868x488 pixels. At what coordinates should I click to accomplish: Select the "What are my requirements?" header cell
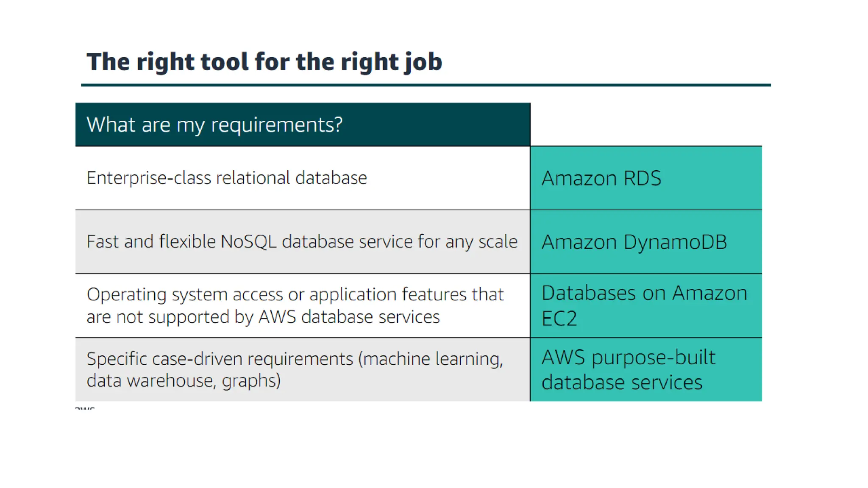point(303,125)
